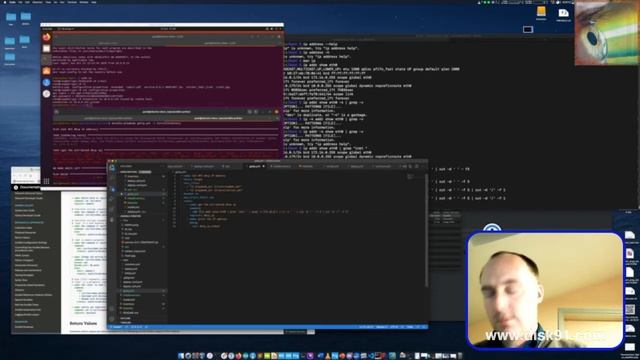640x360 pixels.
Task: Expand the TIMELINE section in VS Code explorer
Action: [x=126, y=322]
